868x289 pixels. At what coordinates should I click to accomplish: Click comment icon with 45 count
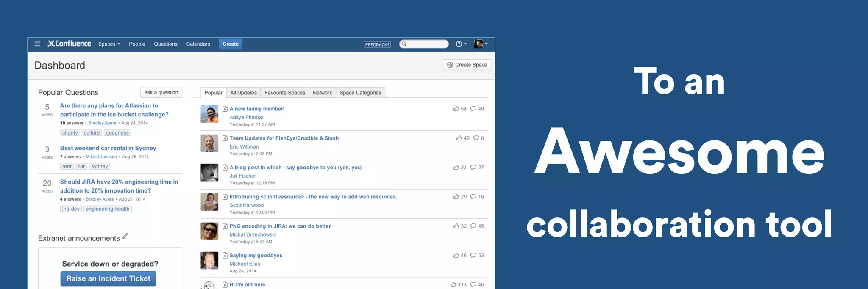[x=473, y=226]
